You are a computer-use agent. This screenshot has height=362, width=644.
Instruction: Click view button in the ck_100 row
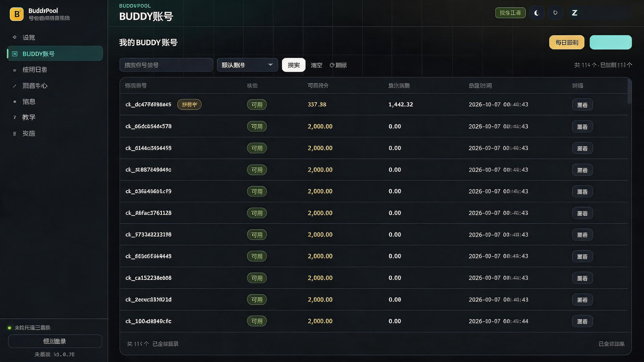coord(582,321)
